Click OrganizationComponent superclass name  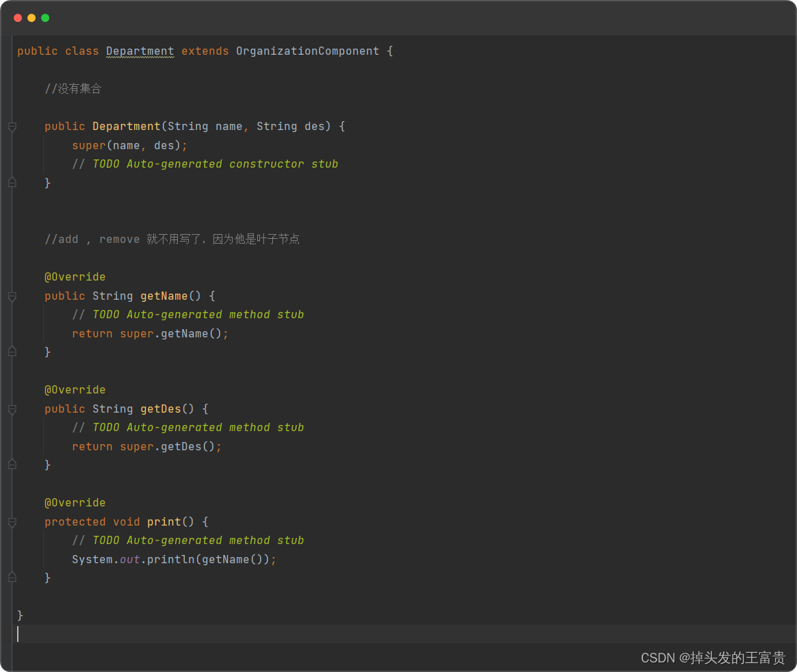tap(308, 51)
